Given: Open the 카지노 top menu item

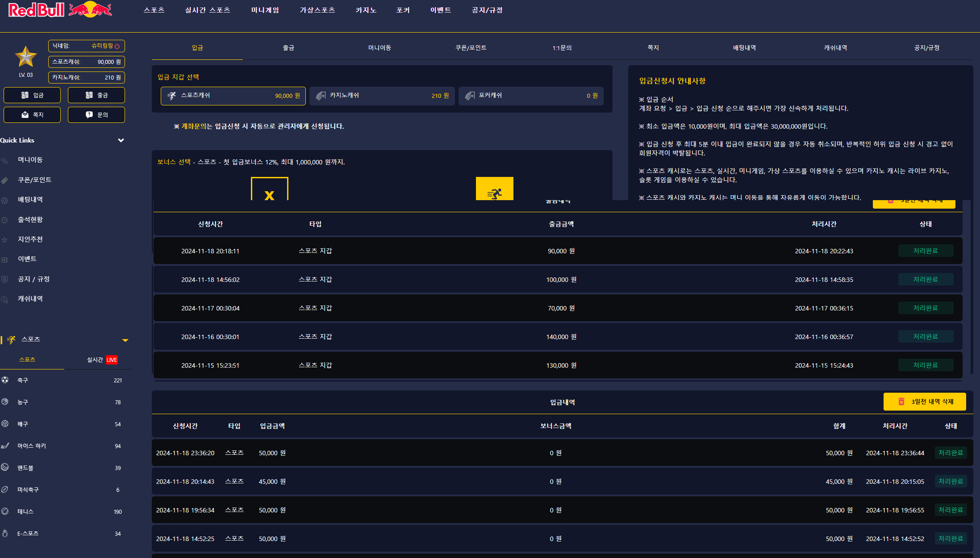Looking at the screenshot, I should tap(366, 10).
